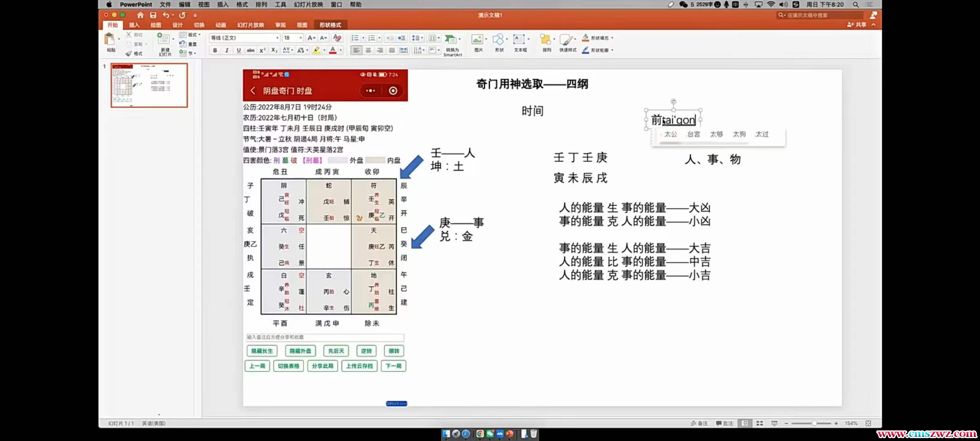Click the search field 在演示文稿中搜索

pos(820,15)
